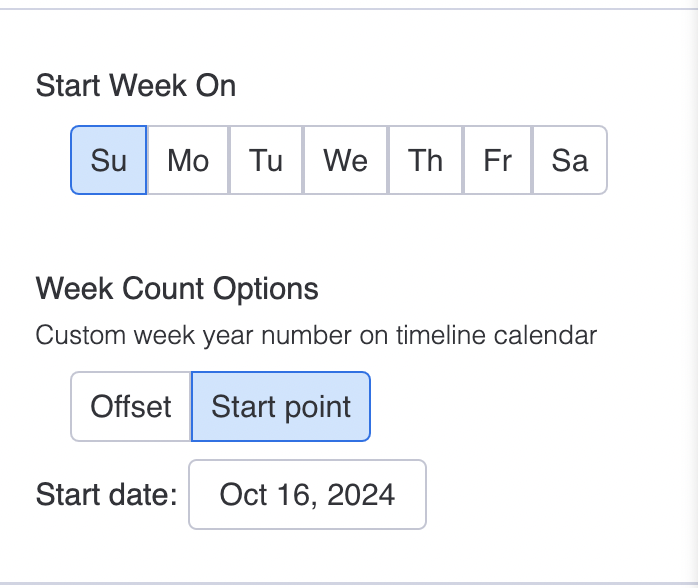Click the Start Week On heading

(x=136, y=86)
